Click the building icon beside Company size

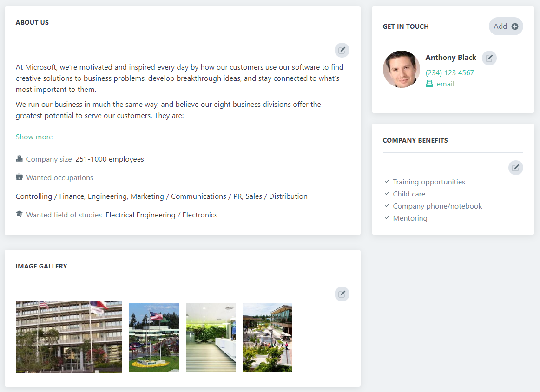19,158
